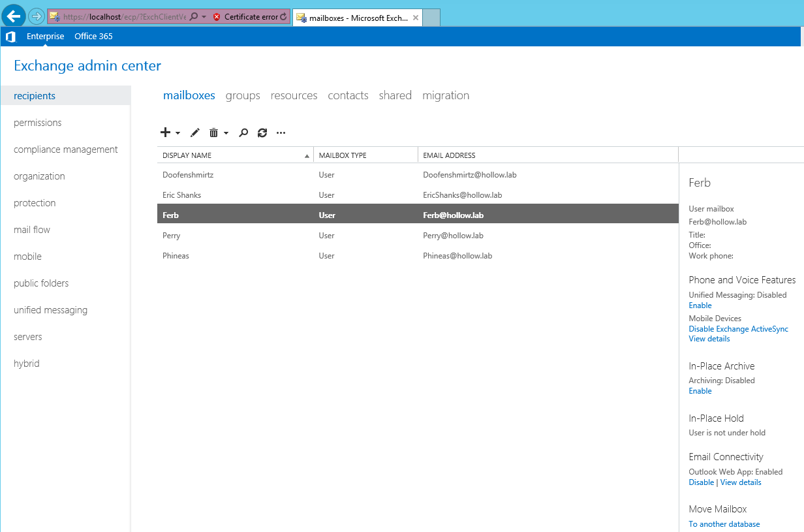Click Disable Exchange ActiveSync link
The width and height of the screenshot is (804, 532).
[738, 329]
